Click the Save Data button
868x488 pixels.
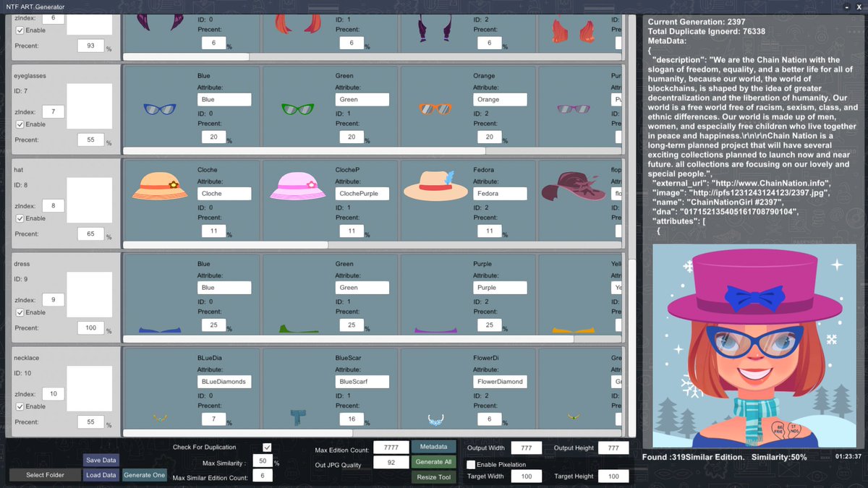101,460
